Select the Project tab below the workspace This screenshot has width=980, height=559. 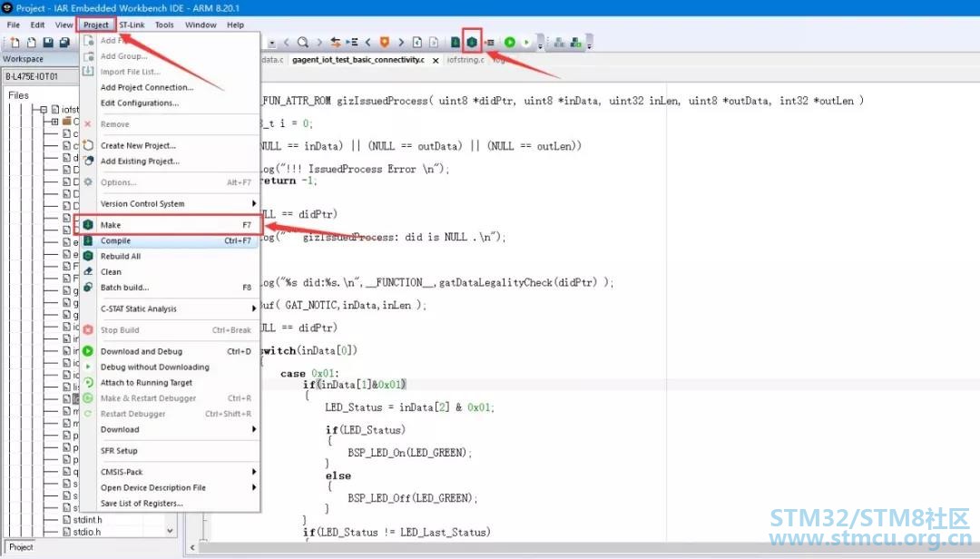coord(21,547)
